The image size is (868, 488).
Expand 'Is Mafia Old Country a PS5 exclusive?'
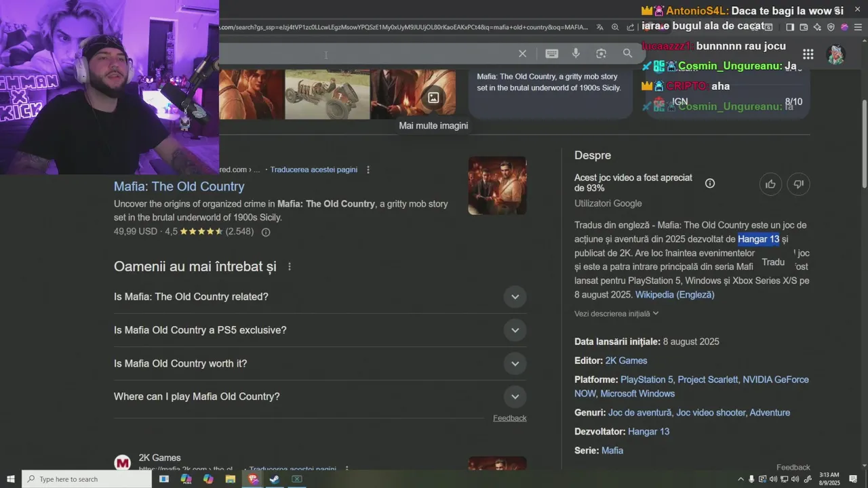click(x=515, y=330)
